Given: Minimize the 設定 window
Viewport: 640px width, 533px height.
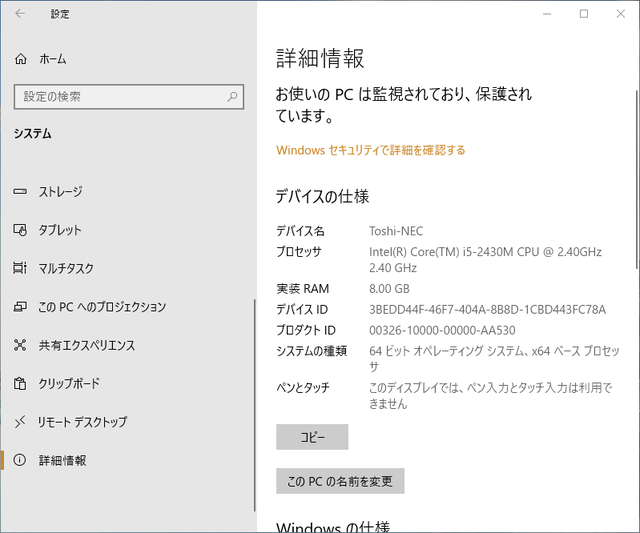Looking at the screenshot, I should [547, 14].
